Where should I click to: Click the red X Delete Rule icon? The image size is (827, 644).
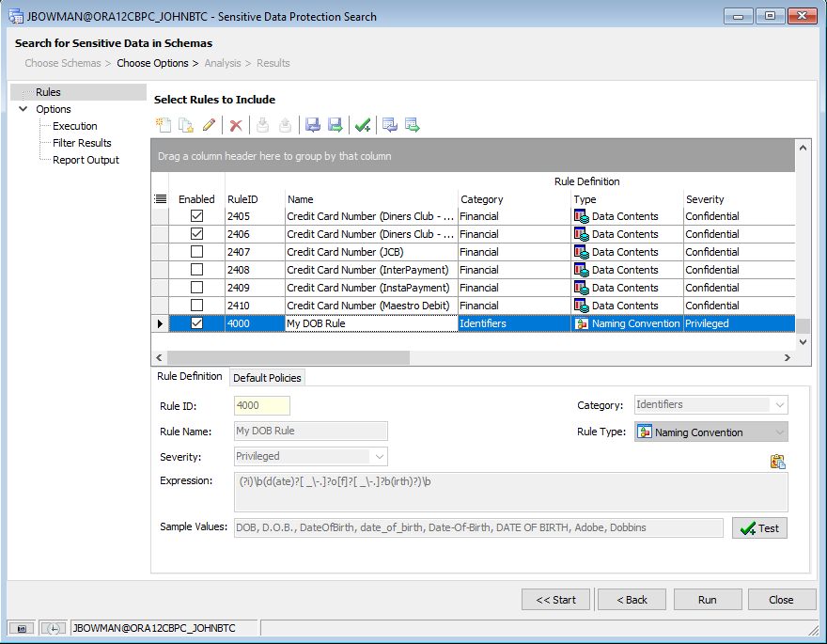tap(236, 125)
